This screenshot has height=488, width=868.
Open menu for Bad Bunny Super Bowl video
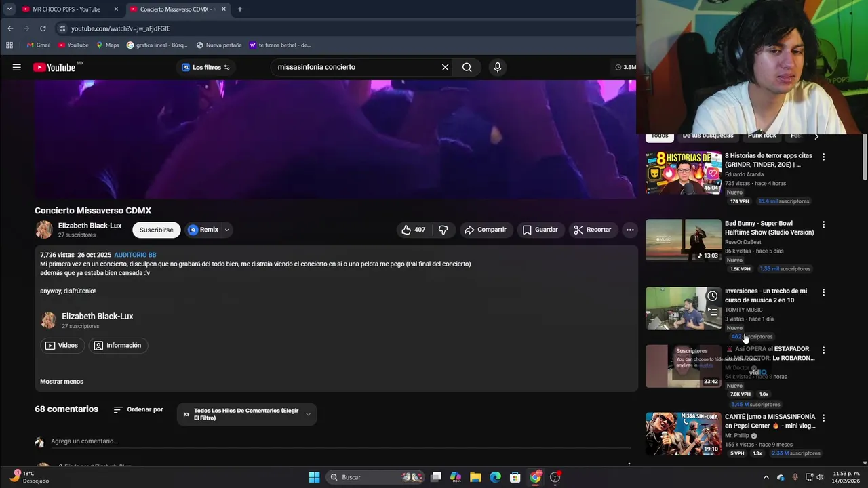click(x=823, y=224)
